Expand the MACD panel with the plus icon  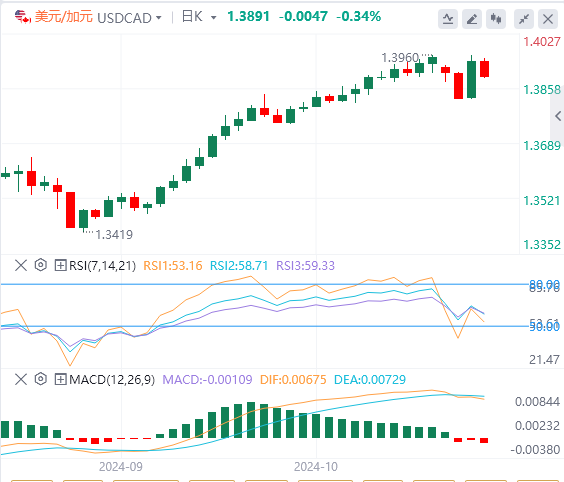coord(60,379)
